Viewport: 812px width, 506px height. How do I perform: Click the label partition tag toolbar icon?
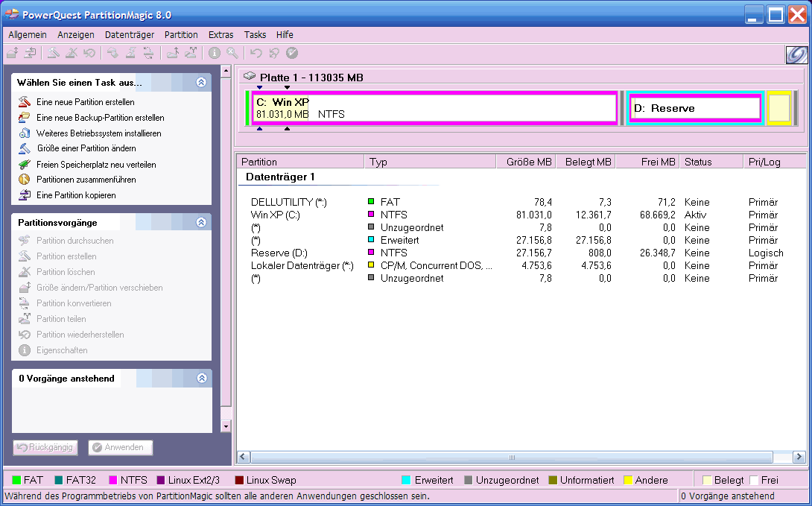click(x=112, y=53)
